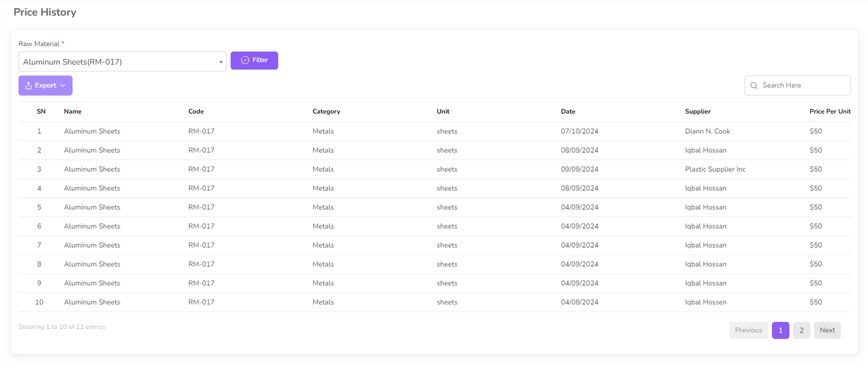
Task: Click the Next pagination button
Action: [x=827, y=330]
